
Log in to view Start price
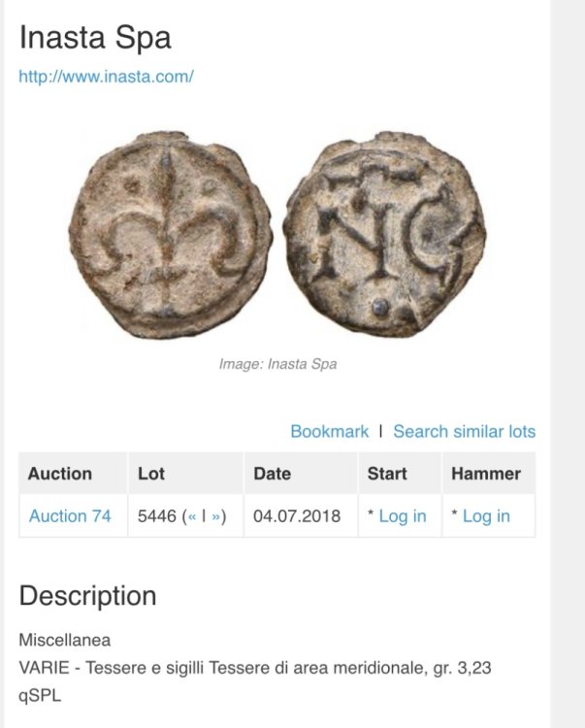(402, 516)
